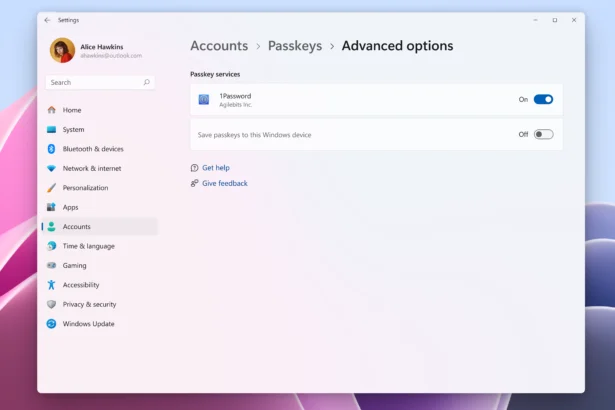Image resolution: width=615 pixels, height=410 pixels.
Task: Minimize the Settings window
Action: pos(535,20)
